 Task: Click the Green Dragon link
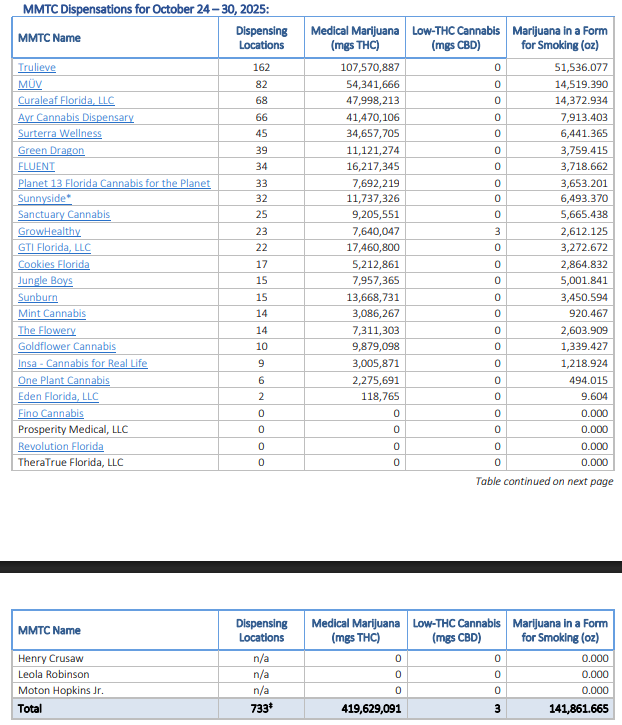pos(51,151)
